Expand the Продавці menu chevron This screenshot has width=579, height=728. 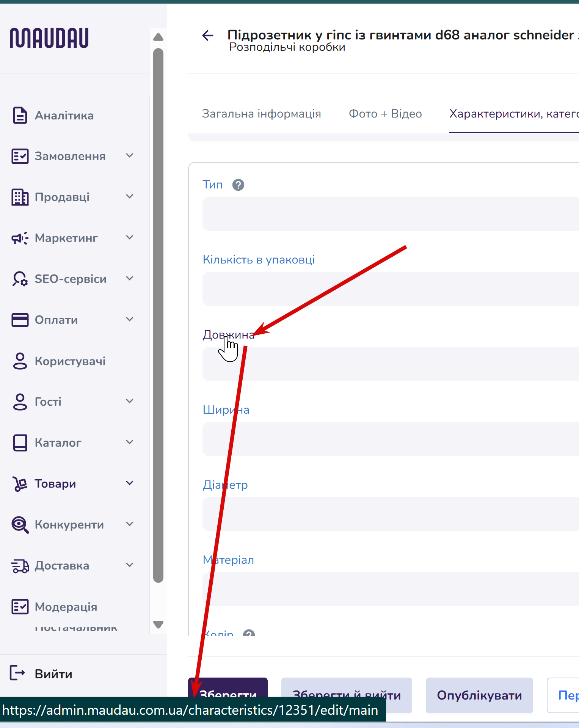click(x=130, y=196)
